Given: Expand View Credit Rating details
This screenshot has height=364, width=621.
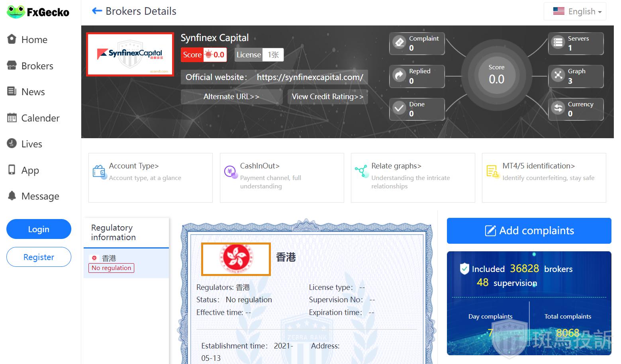Looking at the screenshot, I should [x=327, y=97].
